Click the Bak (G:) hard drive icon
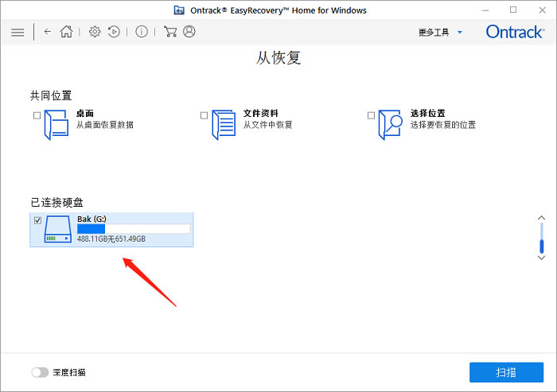557x392 pixels. (x=58, y=229)
